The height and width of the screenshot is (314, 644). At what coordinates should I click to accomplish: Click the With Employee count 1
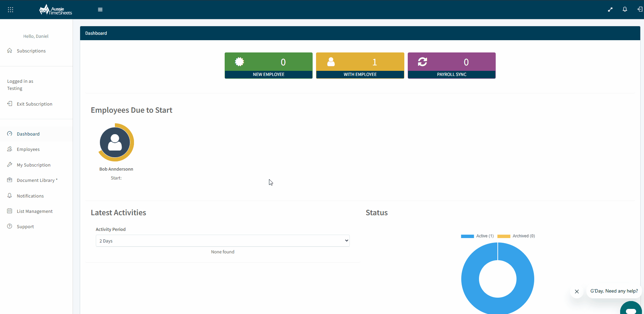(x=374, y=62)
